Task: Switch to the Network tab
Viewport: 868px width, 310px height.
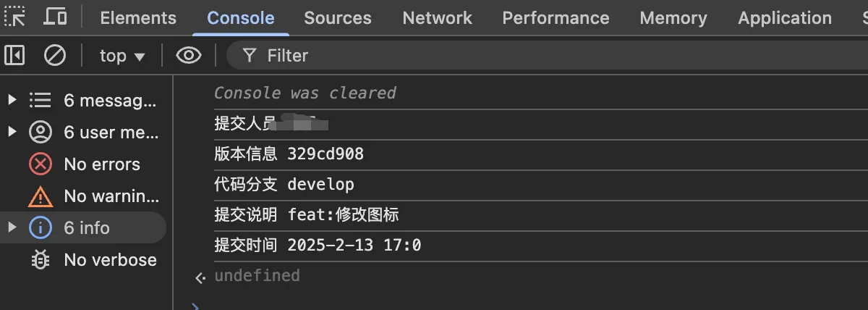Action: (x=437, y=18)
